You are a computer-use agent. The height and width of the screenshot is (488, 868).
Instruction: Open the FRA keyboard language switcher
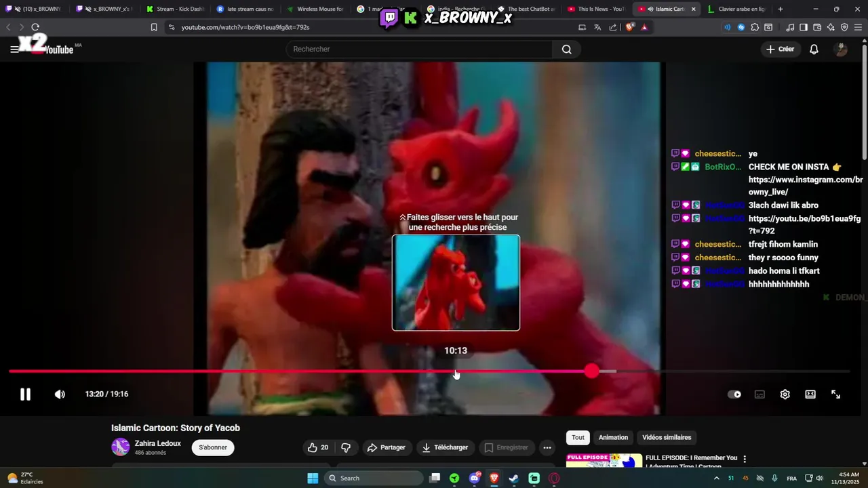pyautogui.click(x=791, y=478)
